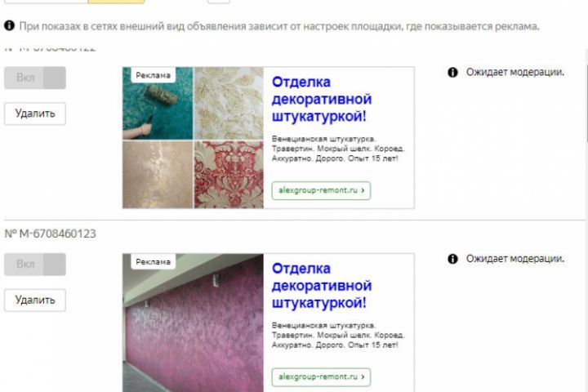Screen dimensions: 588x392
Task: Click Удалить button for ad M-6708460123
Action: pos(35,300)
